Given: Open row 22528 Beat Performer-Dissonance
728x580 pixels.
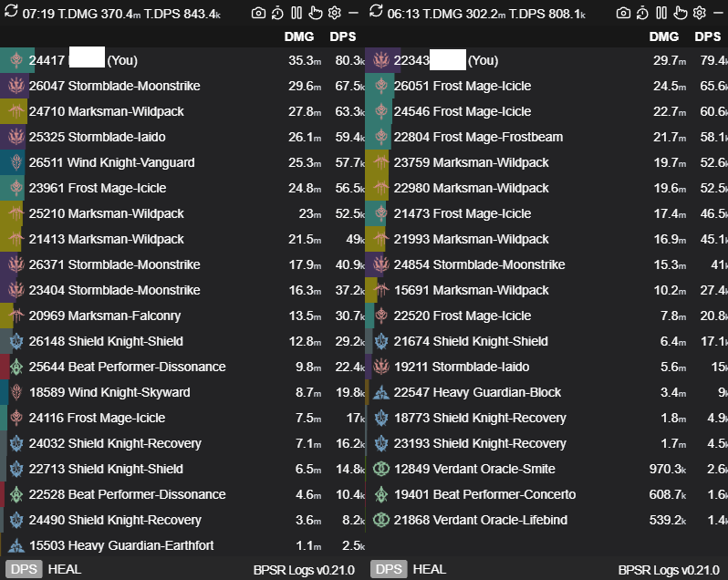Looking at the screenshot, I should point(182,494).
